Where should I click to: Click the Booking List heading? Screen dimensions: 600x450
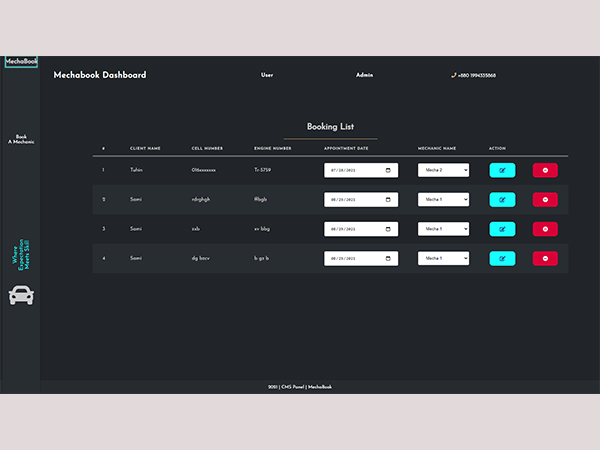[x=330, y=127]
